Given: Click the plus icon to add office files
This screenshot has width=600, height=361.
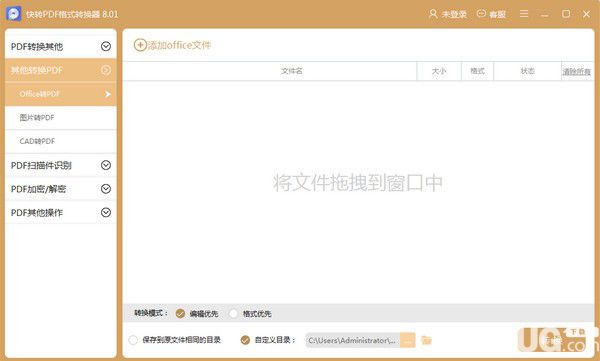Looking at the screenshot, I should pyautogui.click(x=140, y=45).
